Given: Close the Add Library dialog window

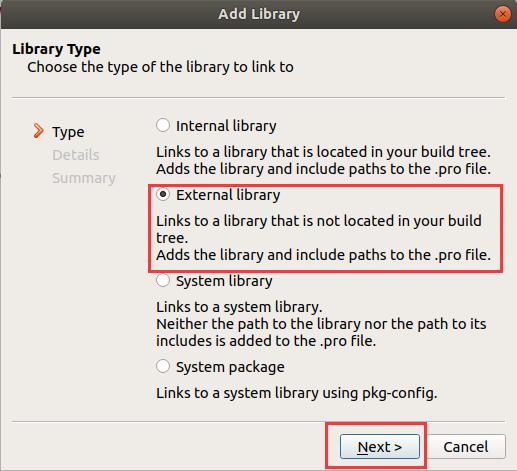Looking at the screenshot, I should [x=503, y=14].
